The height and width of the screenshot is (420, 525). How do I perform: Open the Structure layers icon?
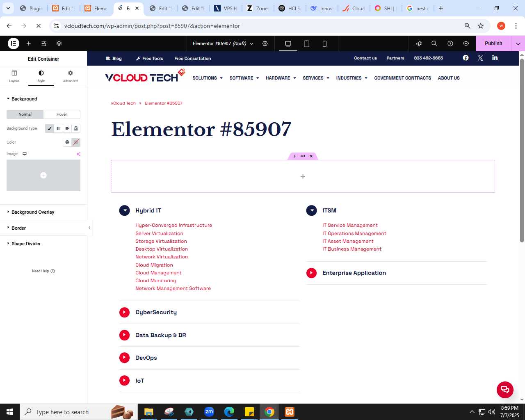point(59,43)
